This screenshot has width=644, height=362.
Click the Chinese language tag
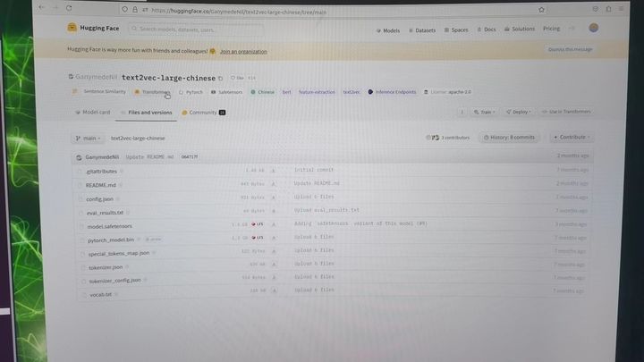[x=262, y=92]
